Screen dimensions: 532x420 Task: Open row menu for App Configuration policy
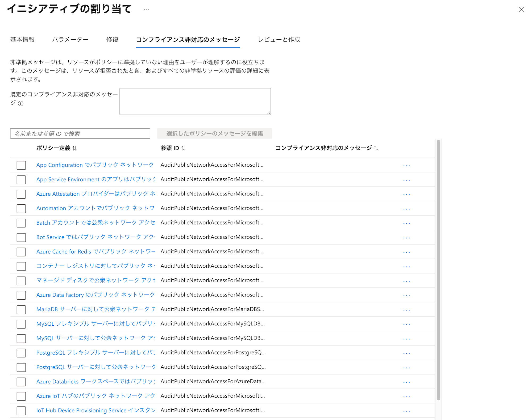coord(406,166)
